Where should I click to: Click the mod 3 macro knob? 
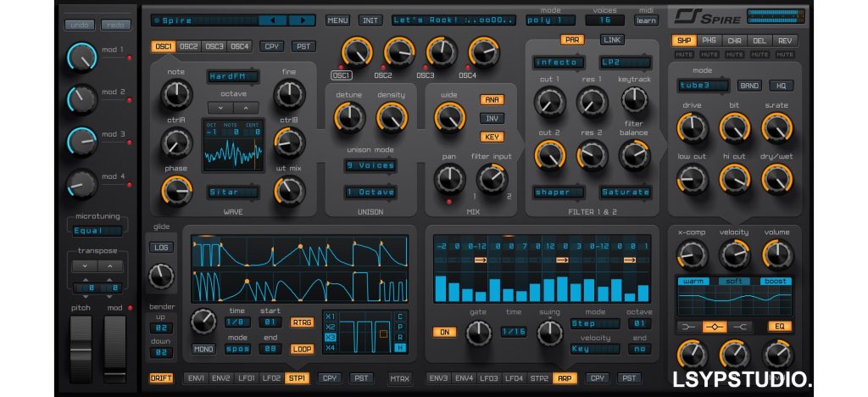82,142
